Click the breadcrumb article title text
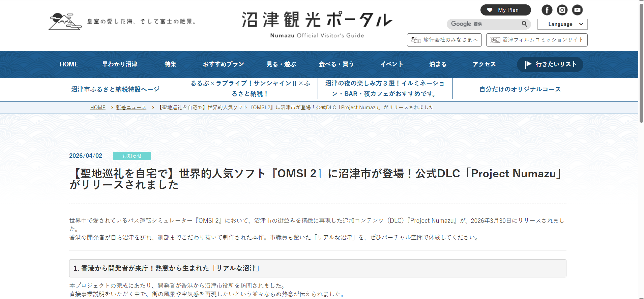The width and height of the screenshot is (644, 299). coord(295,108)
